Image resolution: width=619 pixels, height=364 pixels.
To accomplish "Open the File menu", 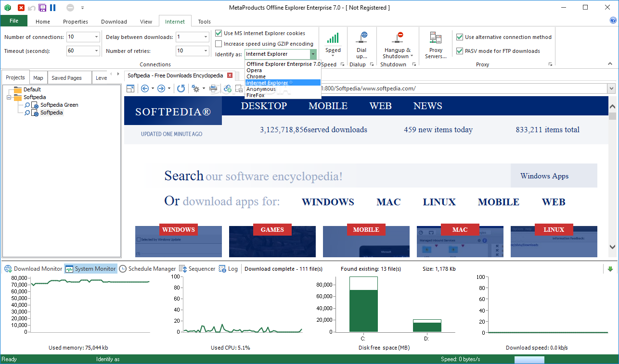I will pos(14,21).
